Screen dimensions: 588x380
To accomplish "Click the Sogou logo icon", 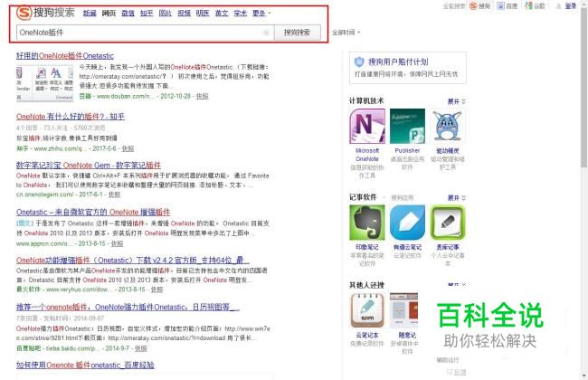I will click(24, 13).
